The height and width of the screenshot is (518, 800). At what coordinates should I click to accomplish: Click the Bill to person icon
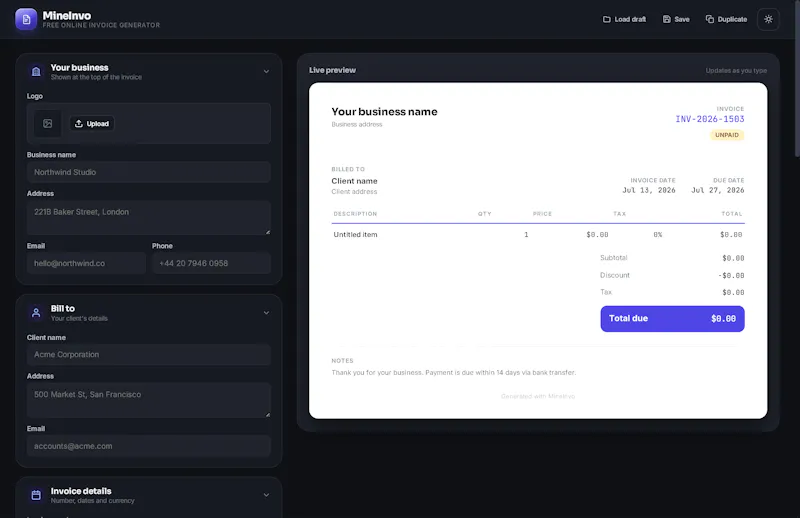[36, 313]
